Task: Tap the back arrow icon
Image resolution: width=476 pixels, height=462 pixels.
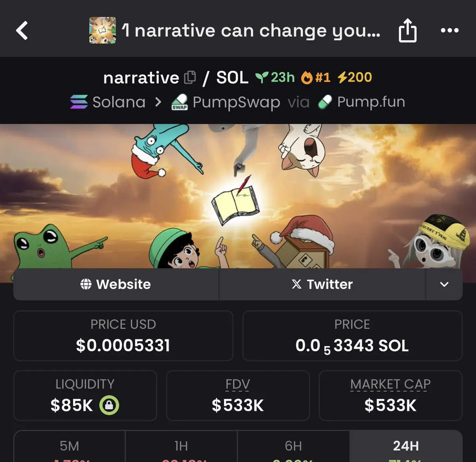Action: click(22, 31)
